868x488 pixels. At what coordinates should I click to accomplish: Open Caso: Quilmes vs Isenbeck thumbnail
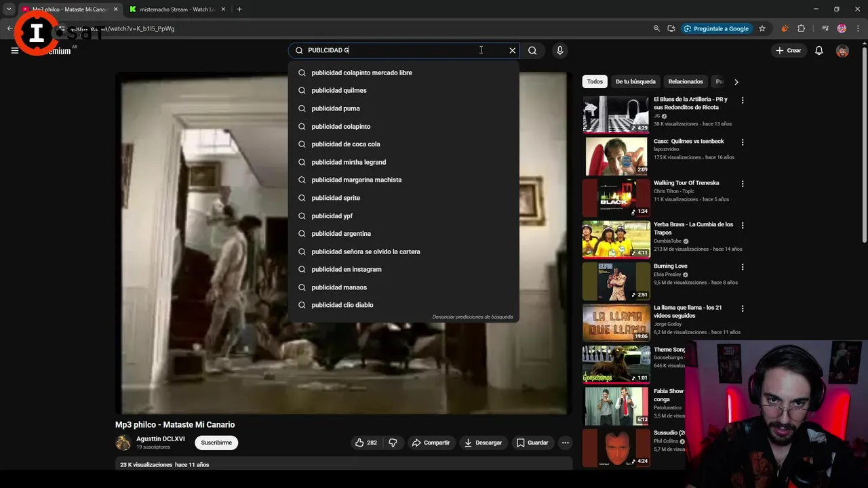[616, 156]
